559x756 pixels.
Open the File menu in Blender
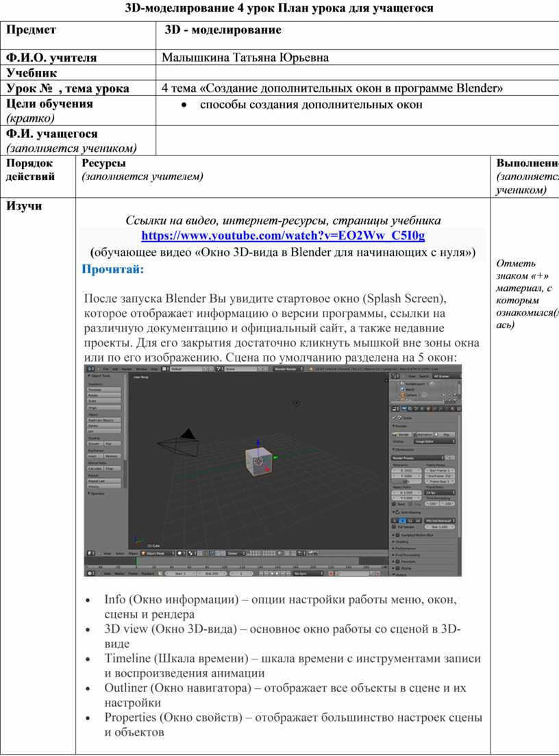106,369
